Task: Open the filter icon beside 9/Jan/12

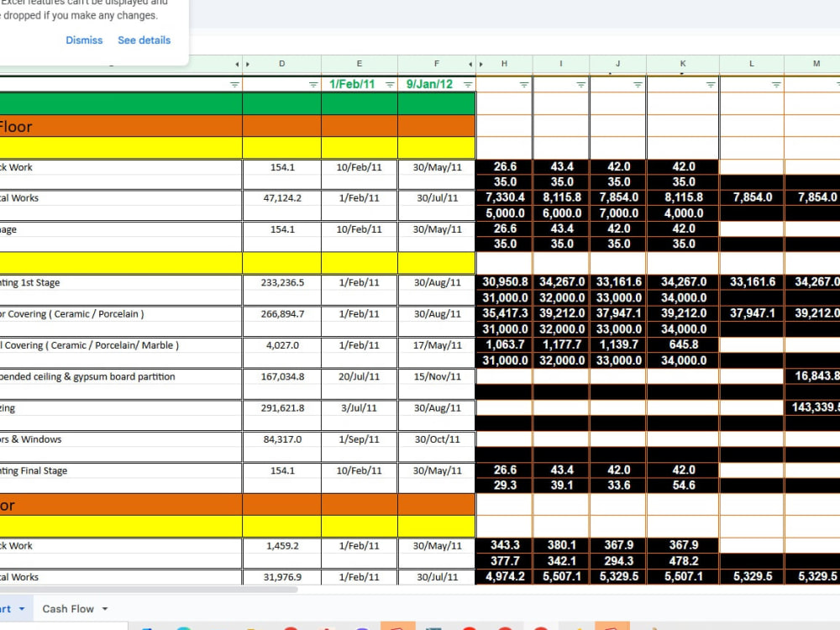Action: pyautogui.click(x=468, y=85)
